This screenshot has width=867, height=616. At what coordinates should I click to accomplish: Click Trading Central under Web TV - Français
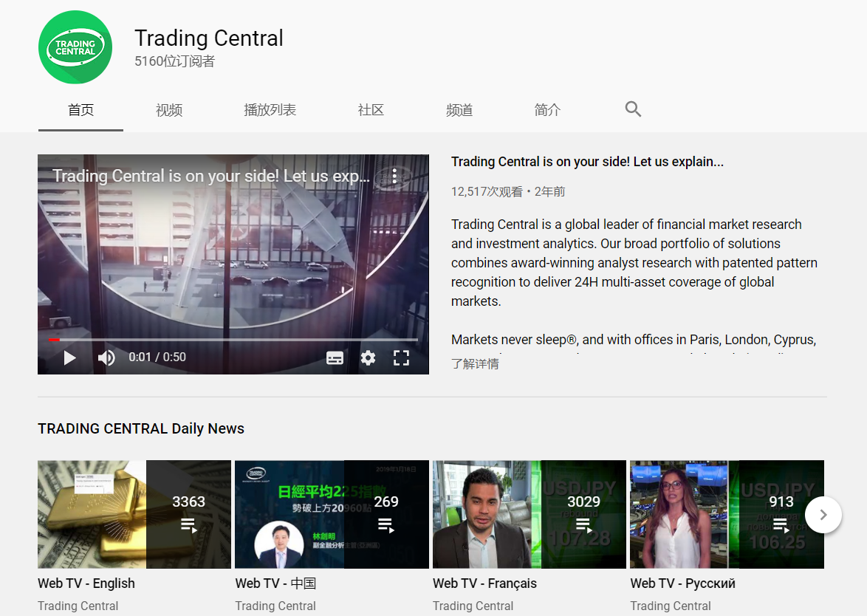click(x=473, y=606)
